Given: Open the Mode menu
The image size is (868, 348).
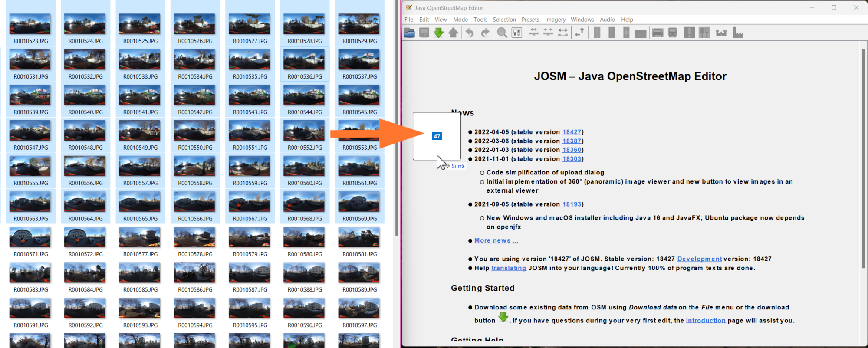Looking at the screenshot, I should click(x=460, y=20).
